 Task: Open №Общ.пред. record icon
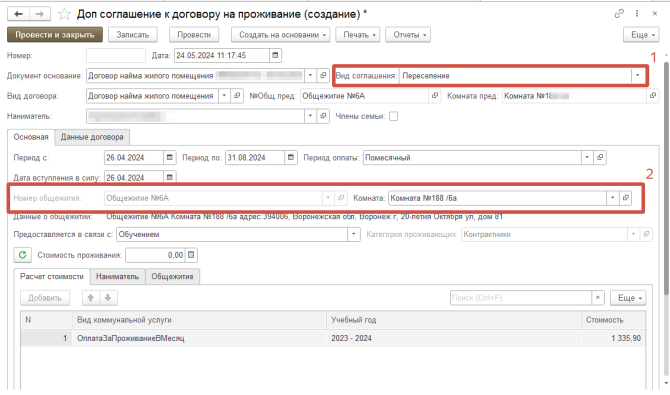point(435,96)
